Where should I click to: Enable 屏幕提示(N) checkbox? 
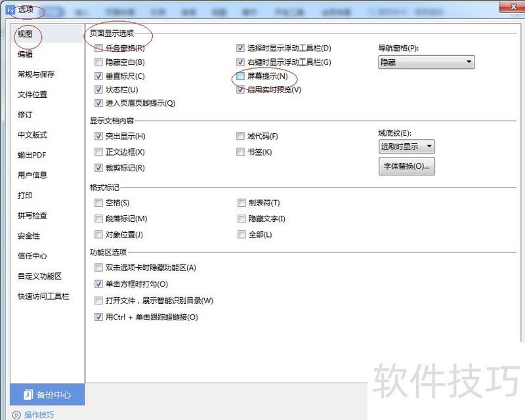[240, 76]
